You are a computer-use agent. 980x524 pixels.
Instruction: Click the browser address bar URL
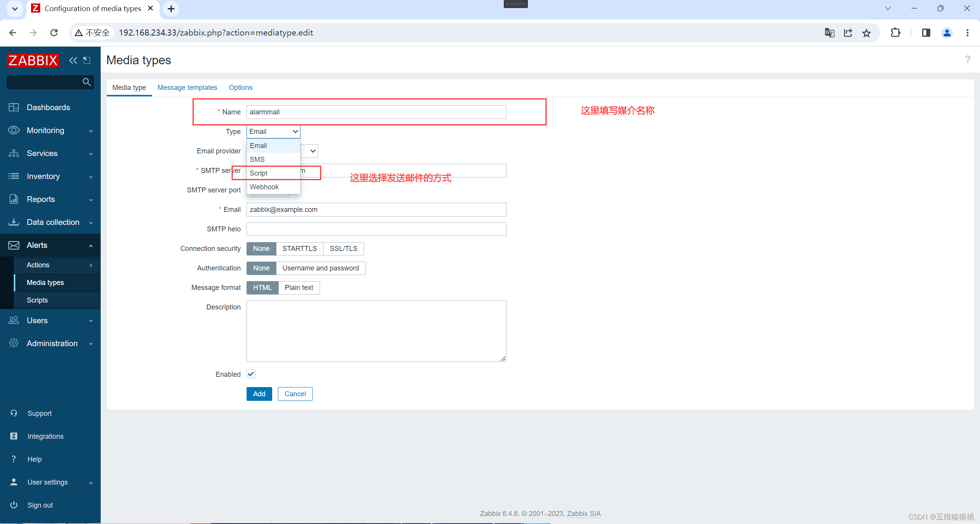tap(216, 33)
